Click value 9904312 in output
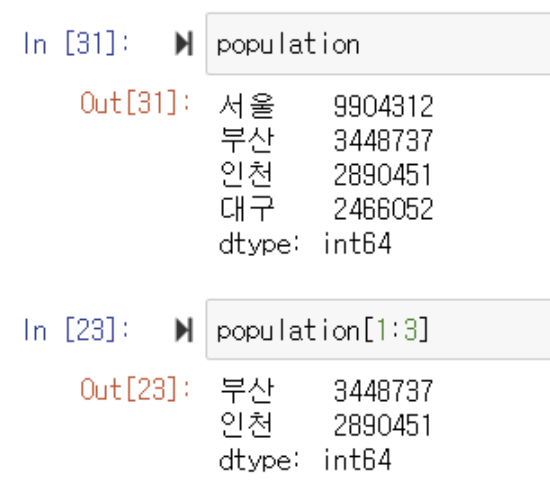Image resolution: width=550 pixels, height=485 pixels. pos(383,106)
